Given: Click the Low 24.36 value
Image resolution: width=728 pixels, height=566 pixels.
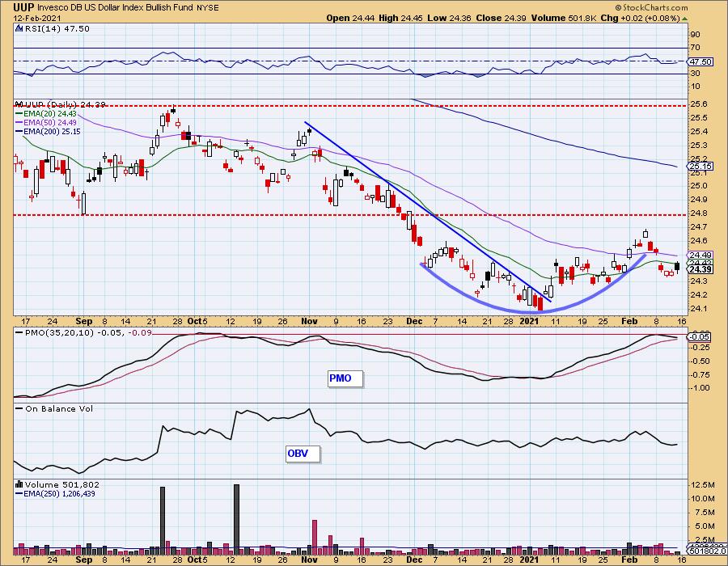Looking at the screenshot, I should coord(449,18).
